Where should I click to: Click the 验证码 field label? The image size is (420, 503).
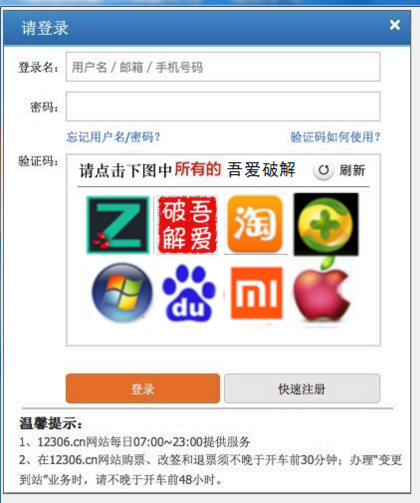point(38,161)
